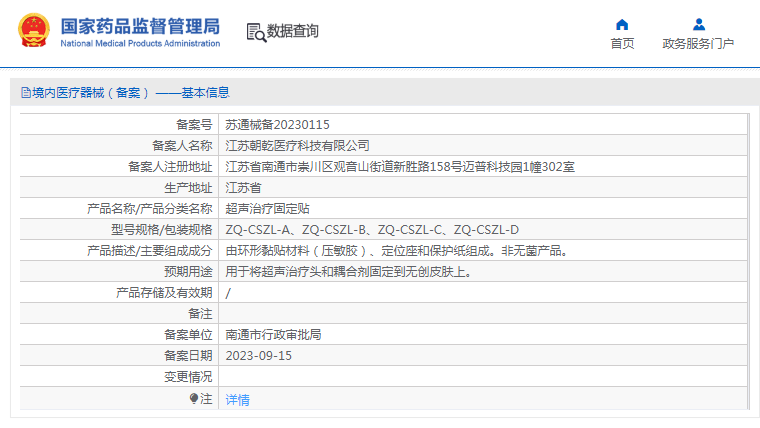Screen dimensions: 760x428
Task: Click the home icon above 首页
Action: (x=622, y=25)
